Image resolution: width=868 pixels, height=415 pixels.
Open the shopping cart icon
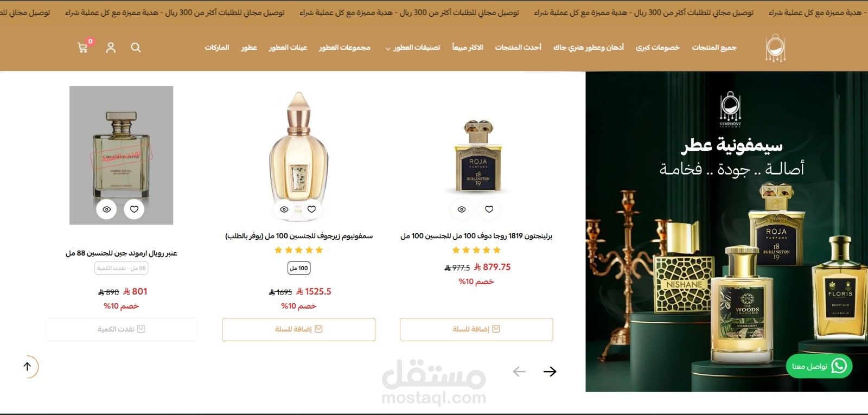pos(83,48)
